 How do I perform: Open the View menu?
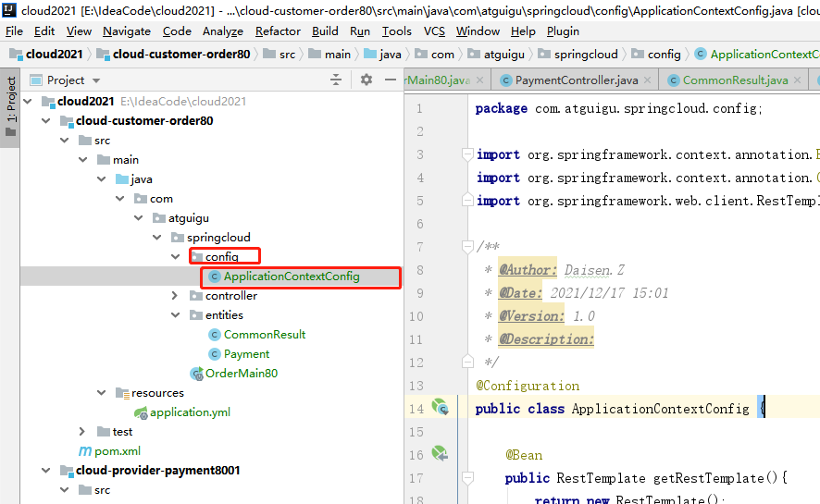pyautogui.click(x=79, y=31)
